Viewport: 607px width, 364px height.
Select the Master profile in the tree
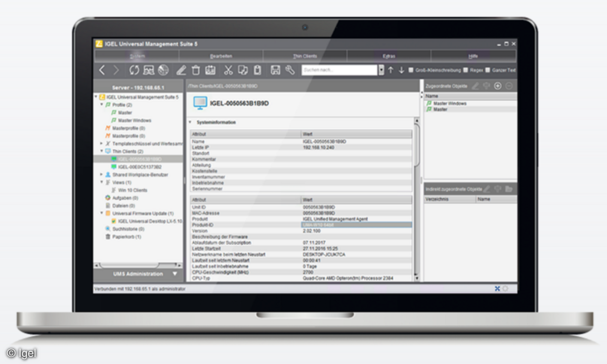click(x=125, y=113)
